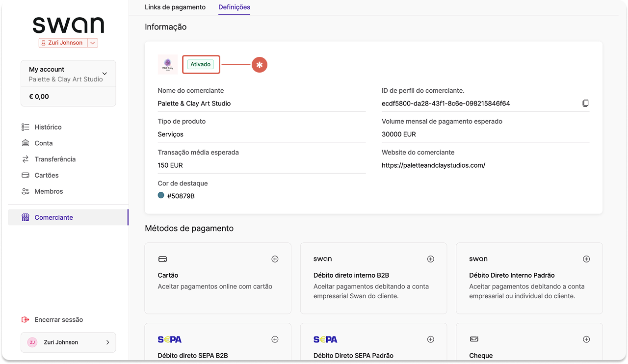This screenshot has height=364, width=628.
Task: Add the Cartão payment method
Action: tap(275, 259)
